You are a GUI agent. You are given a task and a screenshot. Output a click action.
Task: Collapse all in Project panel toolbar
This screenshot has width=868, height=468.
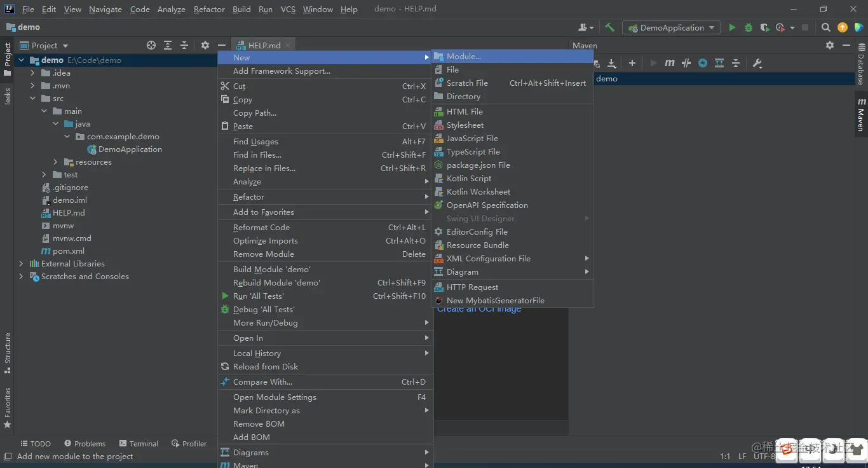click(184, 45)
